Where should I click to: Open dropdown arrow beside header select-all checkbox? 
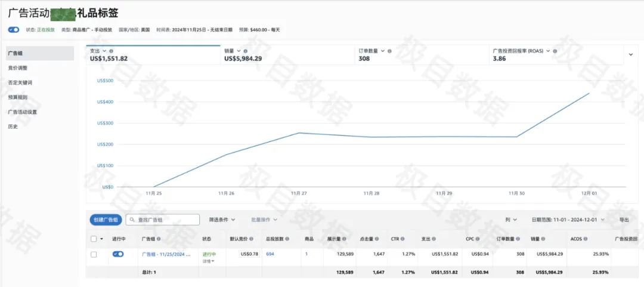[x=101, y=239]
